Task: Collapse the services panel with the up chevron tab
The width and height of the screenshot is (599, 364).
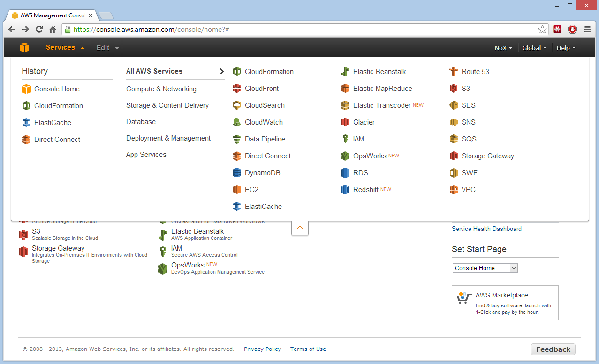Action: tap(300, 227)
